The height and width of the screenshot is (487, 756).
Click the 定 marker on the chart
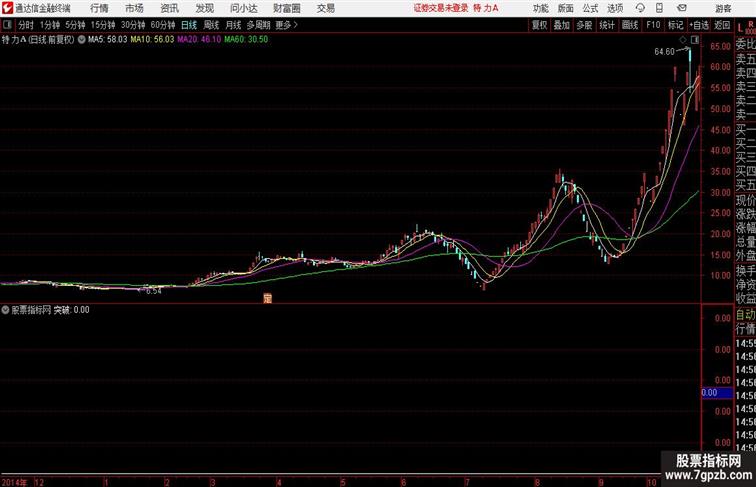pos(268,298)
